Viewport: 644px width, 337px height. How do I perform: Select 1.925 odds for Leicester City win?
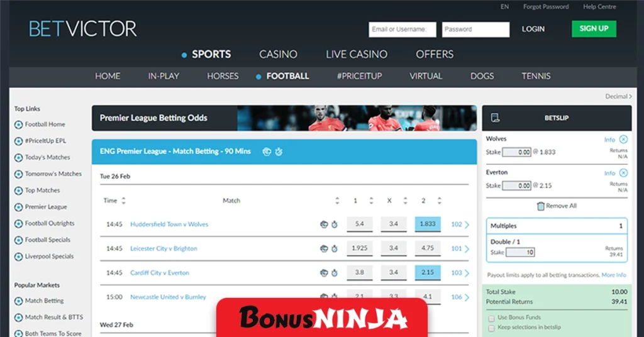(359, 248)
